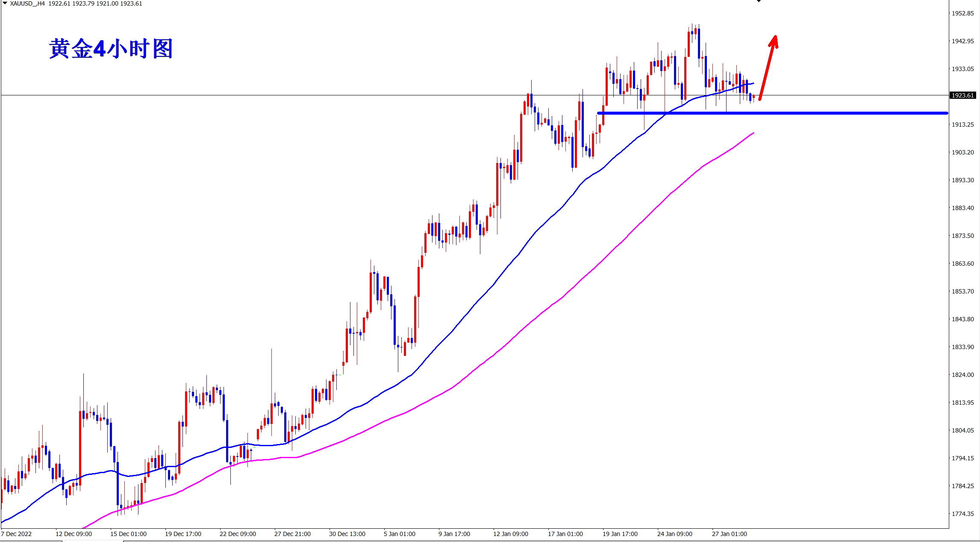This screenshot has width=980, height=542.
Task: Click the dropdown triangle beside XAUUSD_,H4
Action: (5, 3)
